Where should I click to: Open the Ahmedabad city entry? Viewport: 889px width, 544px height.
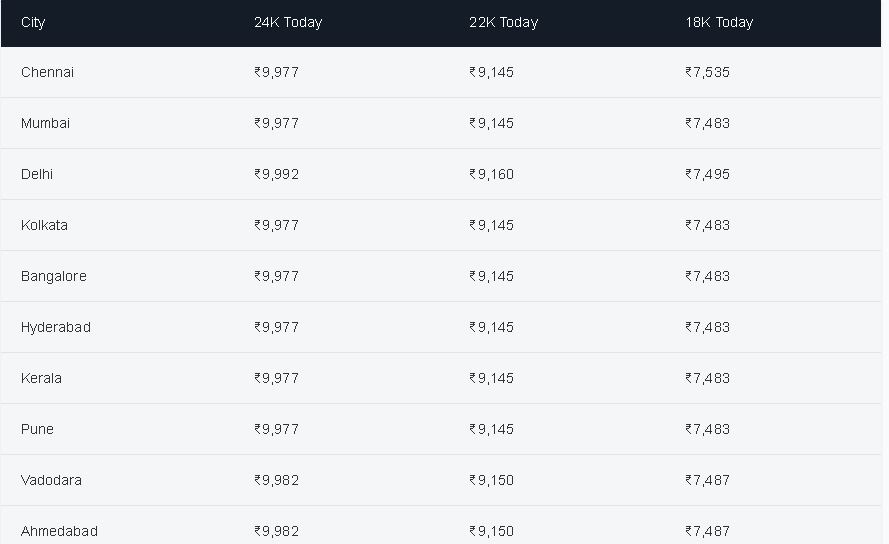point(60,532)
